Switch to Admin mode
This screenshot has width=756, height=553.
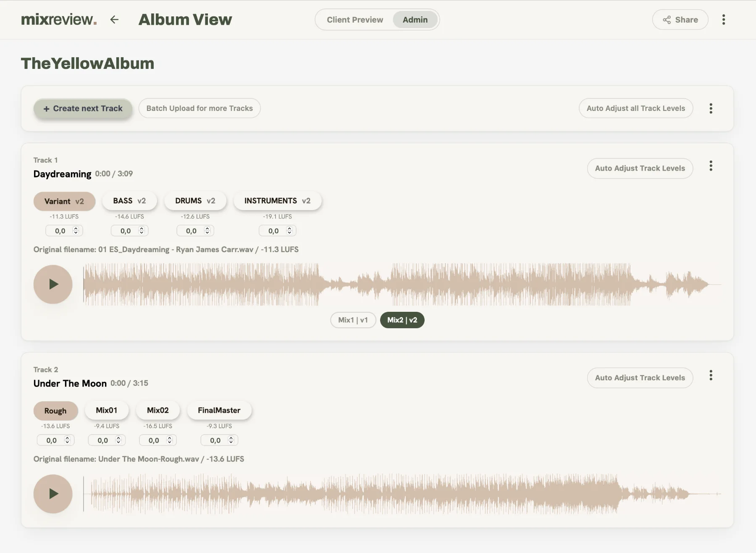415,20
